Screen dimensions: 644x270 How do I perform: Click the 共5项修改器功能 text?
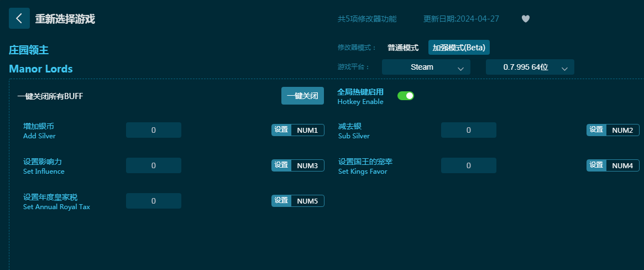tap(367, 19)
